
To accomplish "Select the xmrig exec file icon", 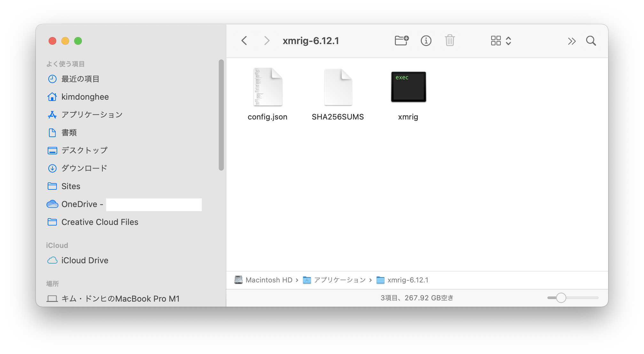I will (408, 87).
